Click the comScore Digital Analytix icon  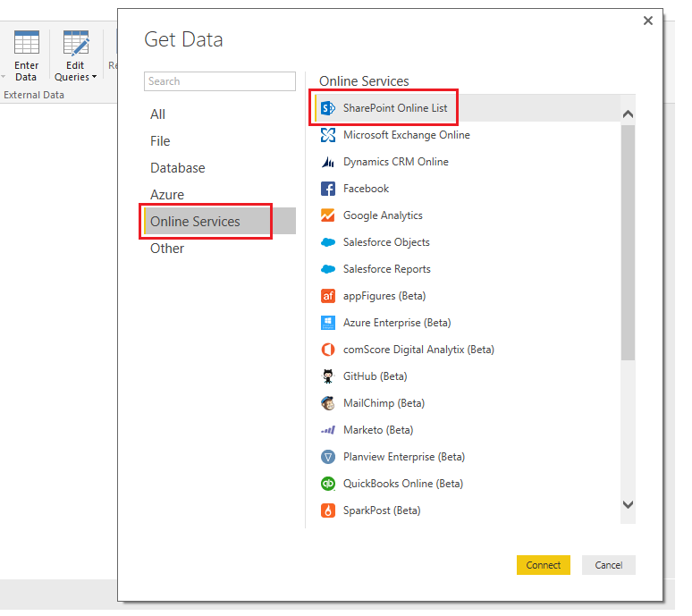(x=327, y=350)
